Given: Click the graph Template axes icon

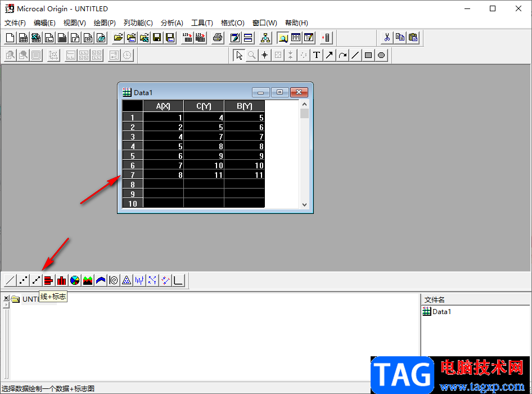Looking at the screenshot, I should [178, 280].
